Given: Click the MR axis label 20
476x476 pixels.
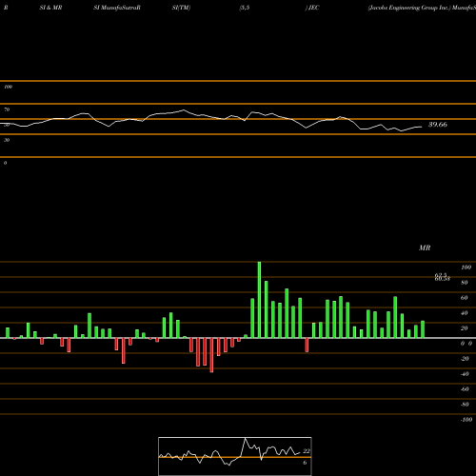Looking at the screenshot, I should pos(465,328).
